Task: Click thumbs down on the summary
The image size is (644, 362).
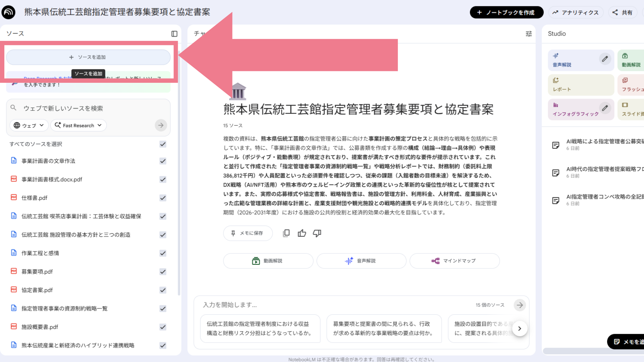Action: click(x=317, y=233)
